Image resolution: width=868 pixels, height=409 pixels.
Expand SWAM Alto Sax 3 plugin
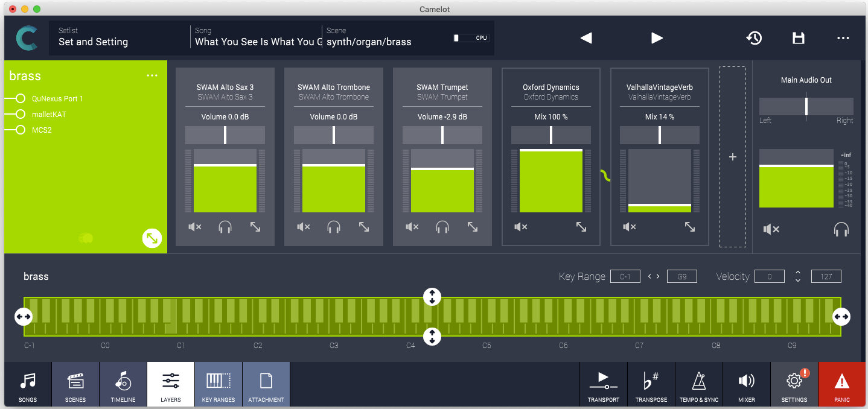pos(255,227)
